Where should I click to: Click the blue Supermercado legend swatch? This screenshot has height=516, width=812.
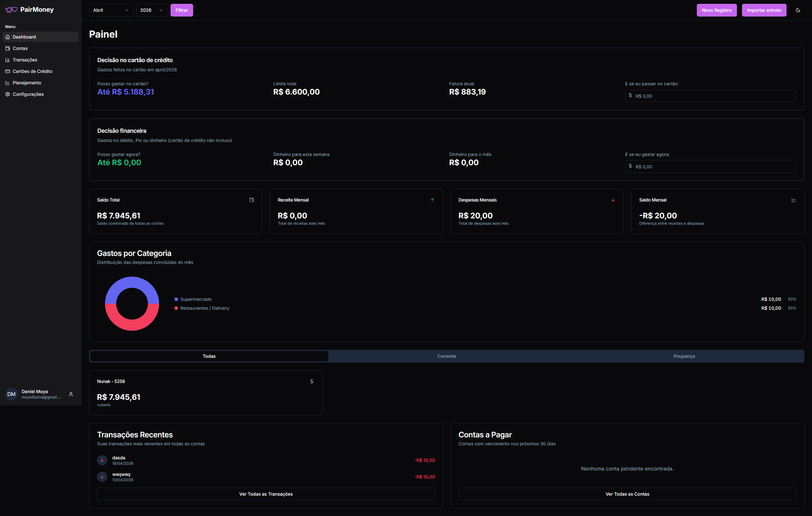[176, 299]
